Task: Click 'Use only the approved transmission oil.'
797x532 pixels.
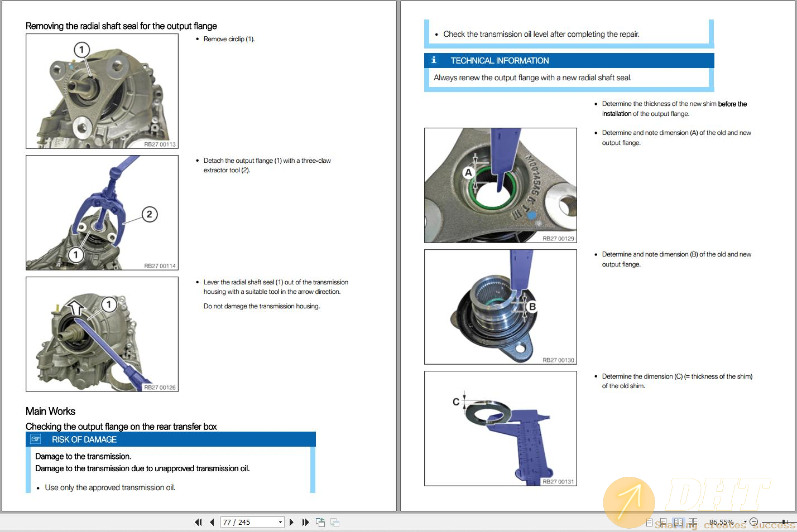Action: coord(110,487)
